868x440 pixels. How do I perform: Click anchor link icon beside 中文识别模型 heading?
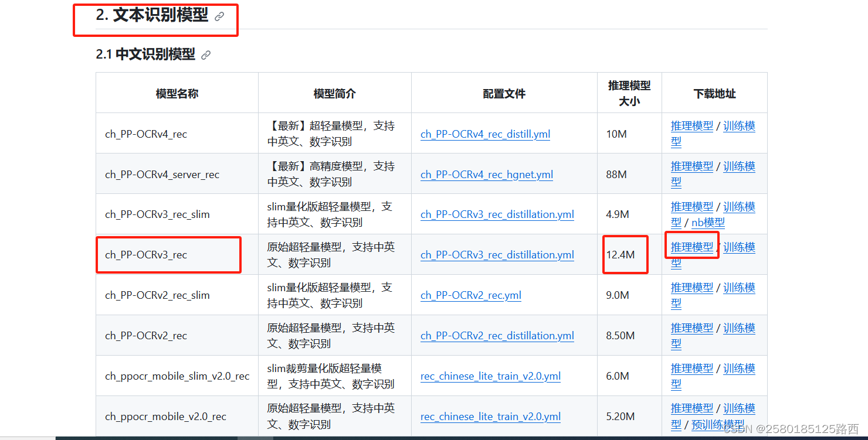click(x=206, y=55)
